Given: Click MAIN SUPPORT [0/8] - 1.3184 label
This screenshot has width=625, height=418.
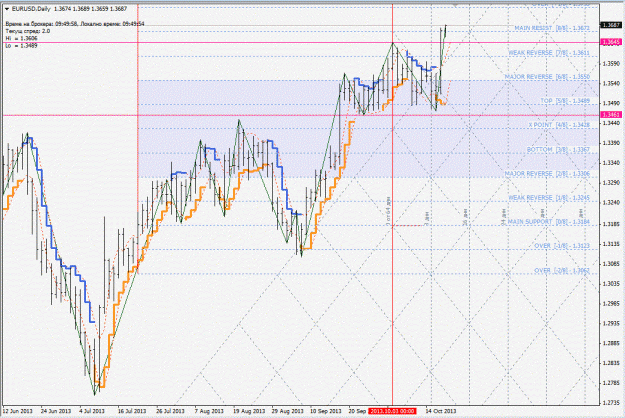Looking at the screenshot, I should point(549,222).
